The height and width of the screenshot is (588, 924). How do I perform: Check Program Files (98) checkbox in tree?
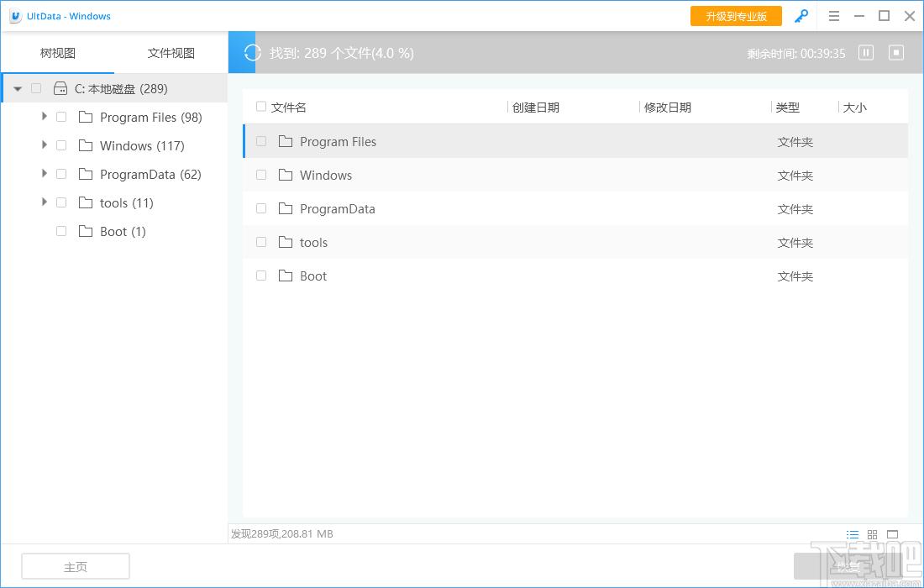click(x=61, y=117)
